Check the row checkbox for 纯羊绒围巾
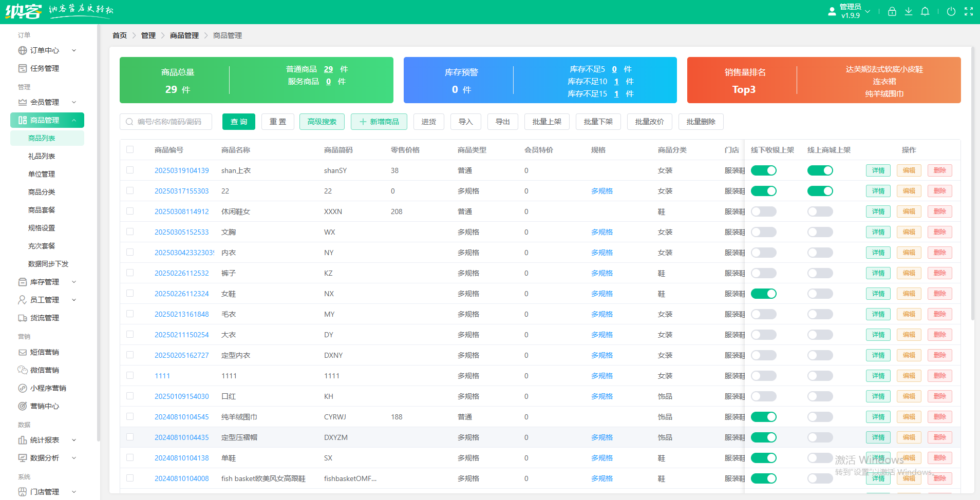The height and width of the screenshot is (500, 980). click(x=130, y=416)
